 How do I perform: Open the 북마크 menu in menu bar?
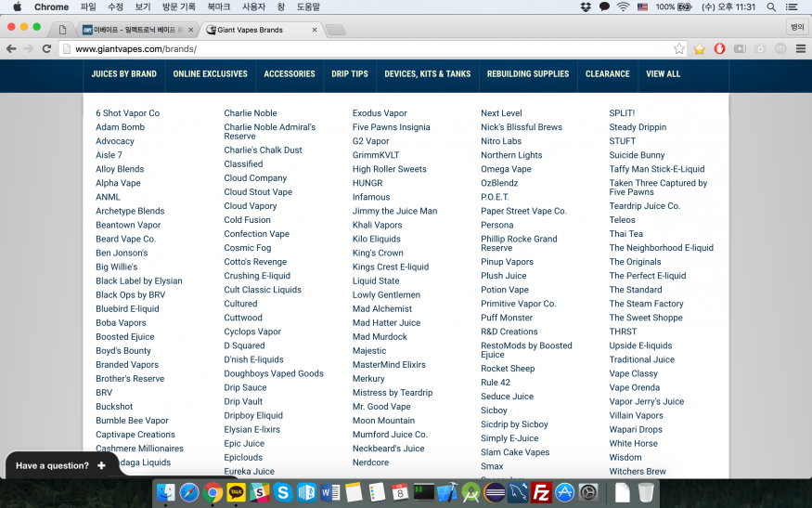click(x=219, y=7)
